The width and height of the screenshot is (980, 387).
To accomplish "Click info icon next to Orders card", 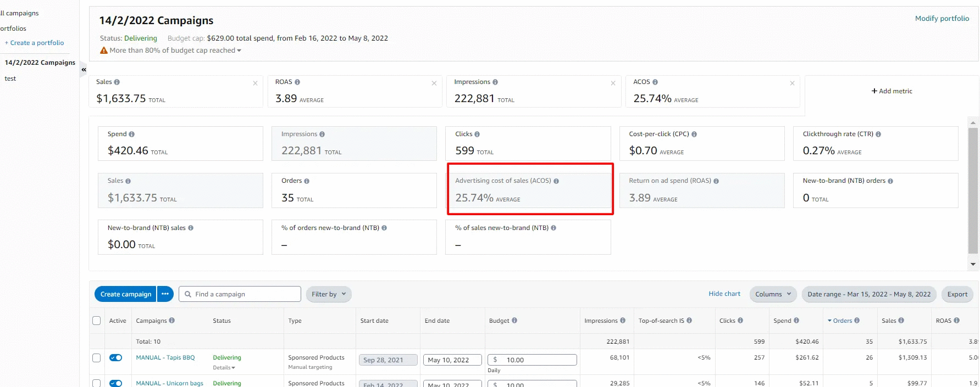I will (307, 181).
